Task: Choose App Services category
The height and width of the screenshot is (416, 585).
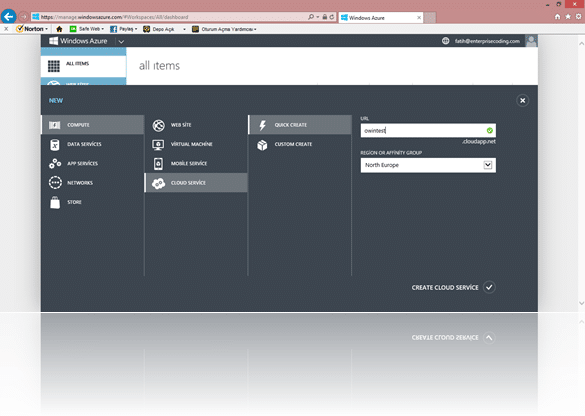Action: 92,163
